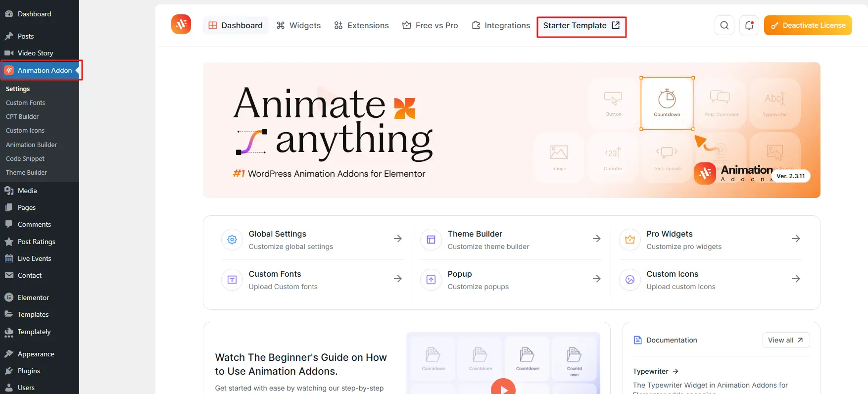868x394 pixels.
Task: Open Starter Template external link
Action: [581, 26]
